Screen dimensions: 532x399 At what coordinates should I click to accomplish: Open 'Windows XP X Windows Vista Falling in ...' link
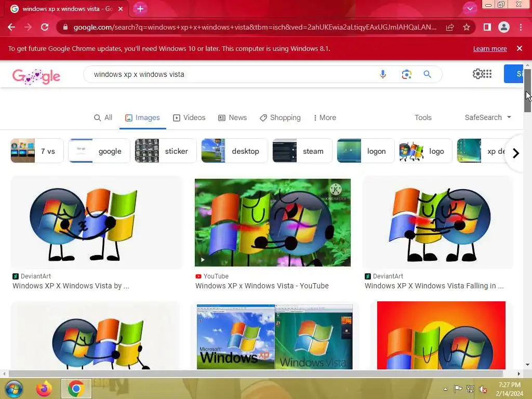(x=434, y=286)
